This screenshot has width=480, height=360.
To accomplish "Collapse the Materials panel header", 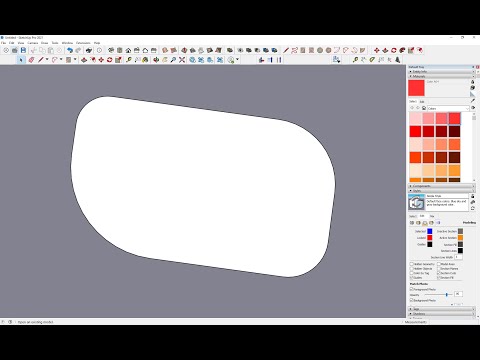I will 441,76.
